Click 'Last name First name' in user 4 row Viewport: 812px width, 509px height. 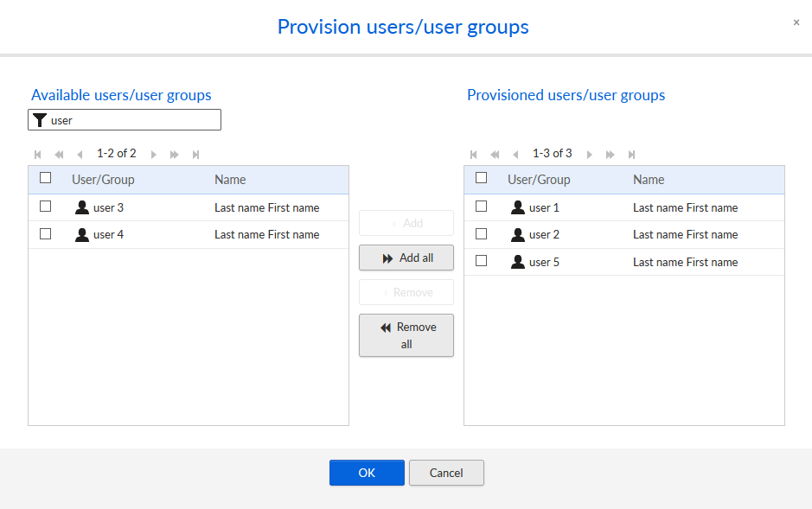(x=266, y=235)
